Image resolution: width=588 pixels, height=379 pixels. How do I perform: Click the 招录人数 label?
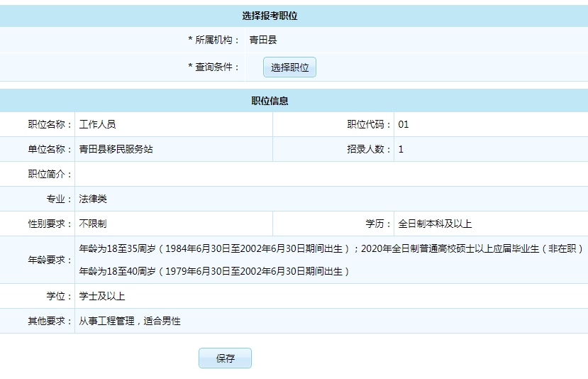[x=369, y=149]
